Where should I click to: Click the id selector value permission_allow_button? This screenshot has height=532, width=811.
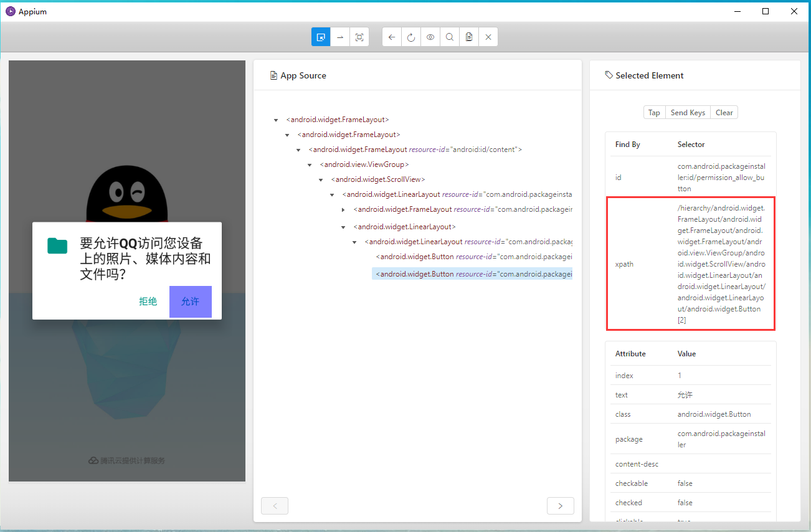click(x=721, y=178)
